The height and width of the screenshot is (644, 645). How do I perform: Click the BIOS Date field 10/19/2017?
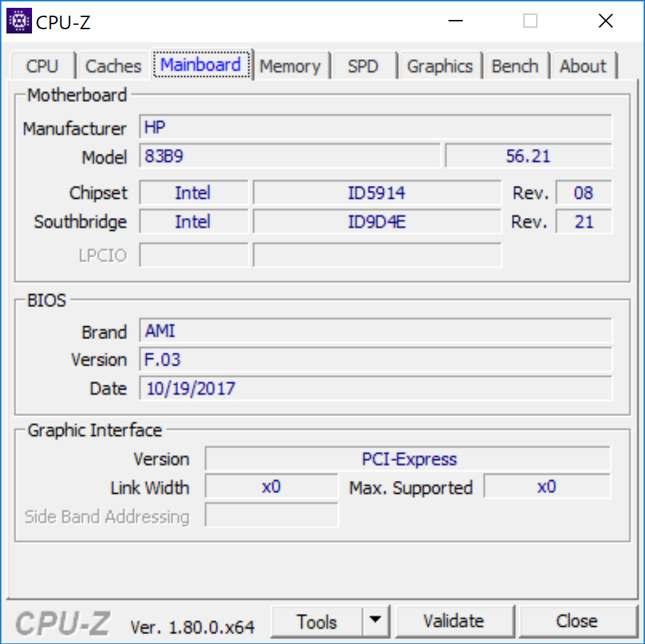(x=375, y=388)
